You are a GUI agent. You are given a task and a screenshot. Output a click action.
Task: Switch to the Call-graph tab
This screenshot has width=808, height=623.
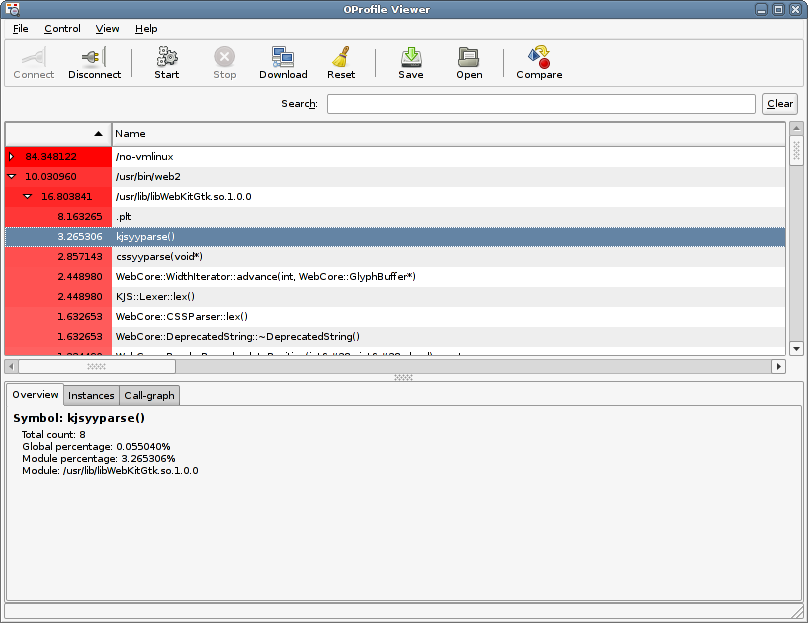(x=149, y=395)
